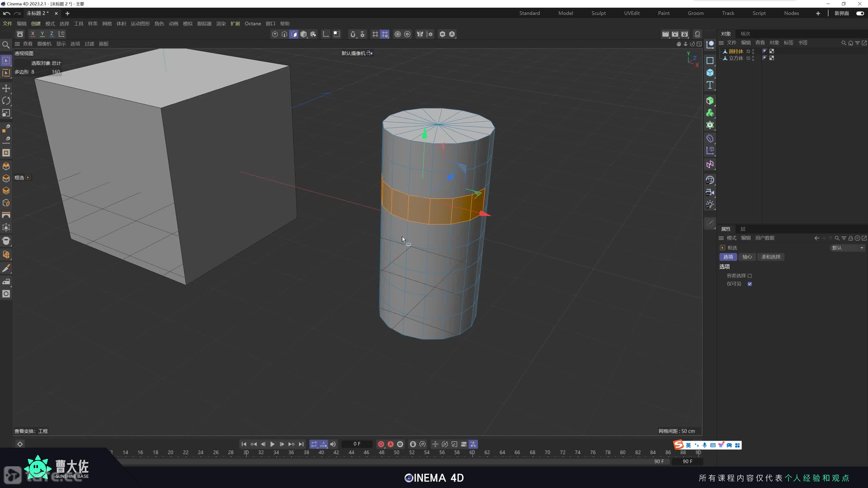Open the 默认 dropdown in attributes
The image size is (868, 488).
tap(847, 248)
